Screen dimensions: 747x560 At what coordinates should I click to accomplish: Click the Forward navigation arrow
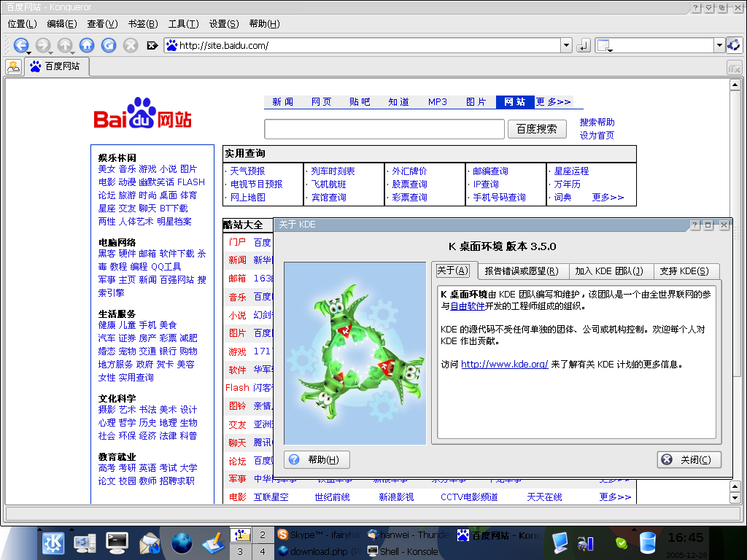click(43, 45)
